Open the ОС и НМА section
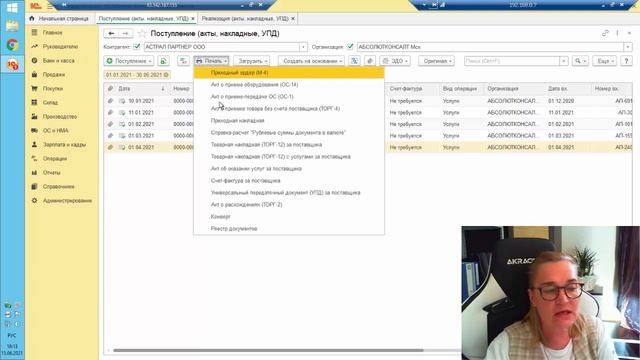 click(x=55, y=131)
